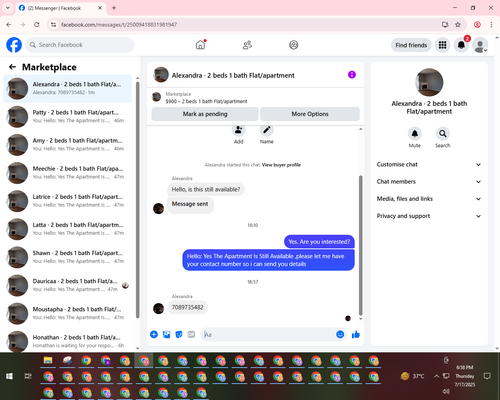Click the message 7089735482
Viewport: 500px width, 400px height.
(x=187, y=307)
